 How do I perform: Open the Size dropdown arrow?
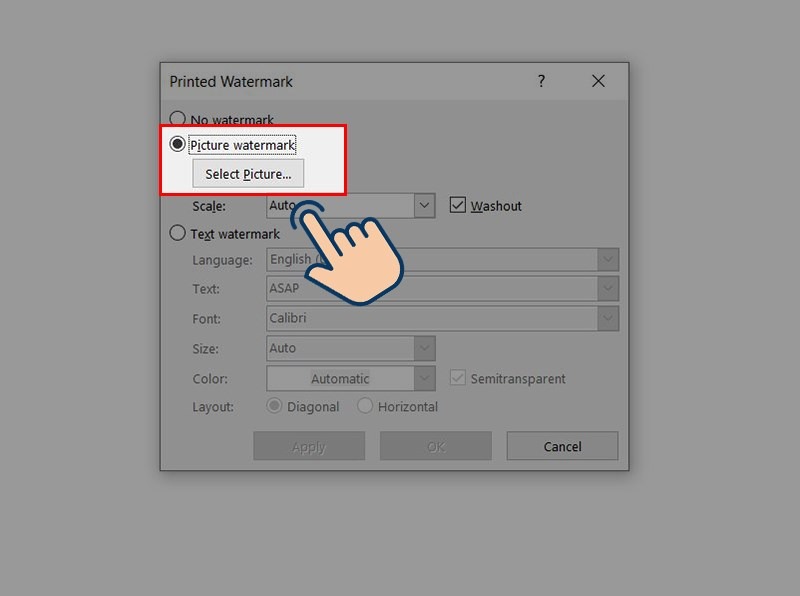[424, 348]
